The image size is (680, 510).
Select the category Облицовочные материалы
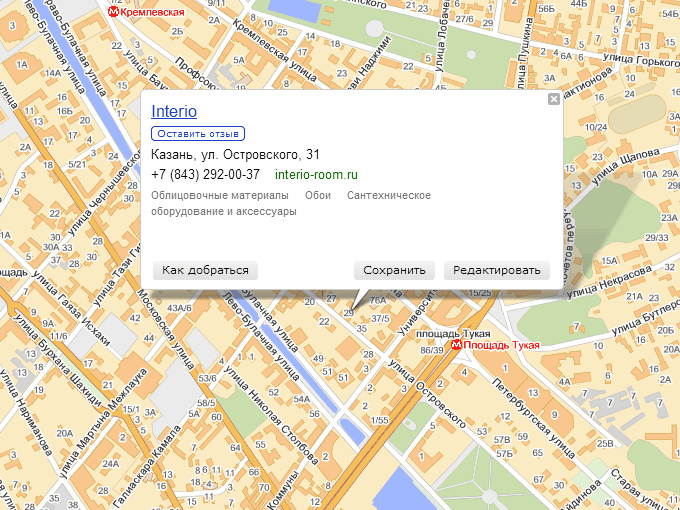[219, 195]
